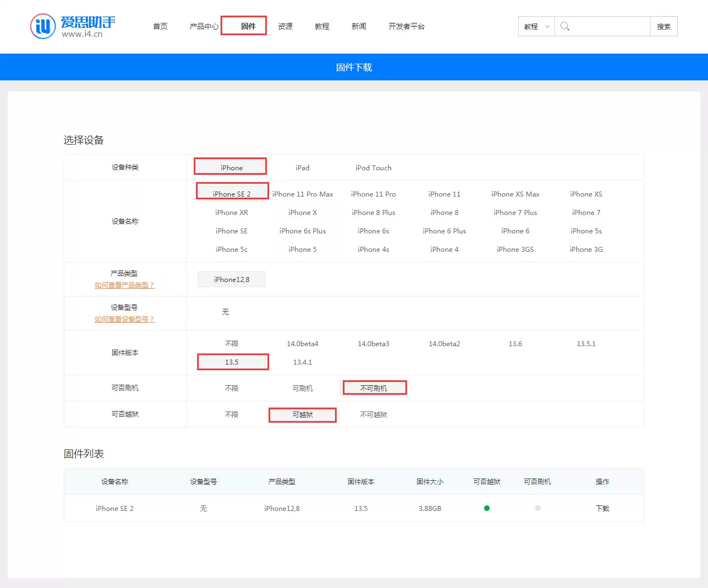708x588 pixels.
Task: Choose iPad device type
Action: 303,168
